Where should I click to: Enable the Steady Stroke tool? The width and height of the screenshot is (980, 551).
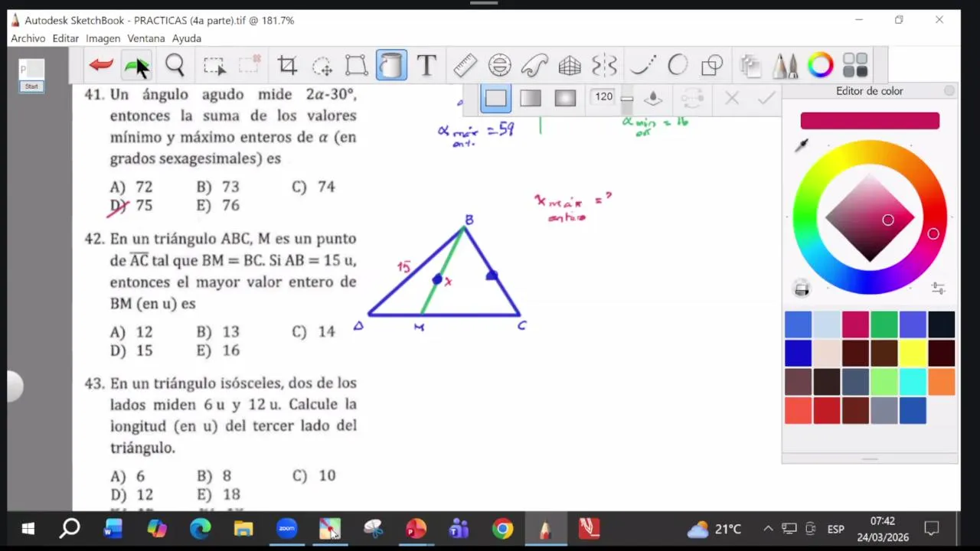pyautogui.click(x=642, y=66)
